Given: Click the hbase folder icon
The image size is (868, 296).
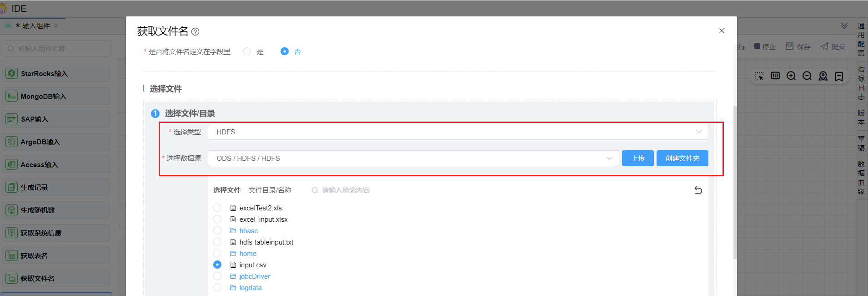Looking at the screenshot, I should tap(233, 231).
